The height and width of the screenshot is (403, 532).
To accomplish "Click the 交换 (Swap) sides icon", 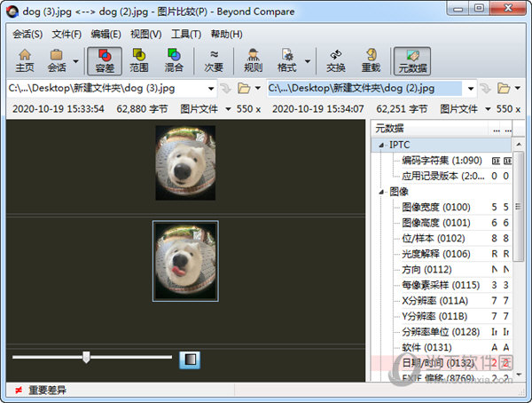I will 336,59.
